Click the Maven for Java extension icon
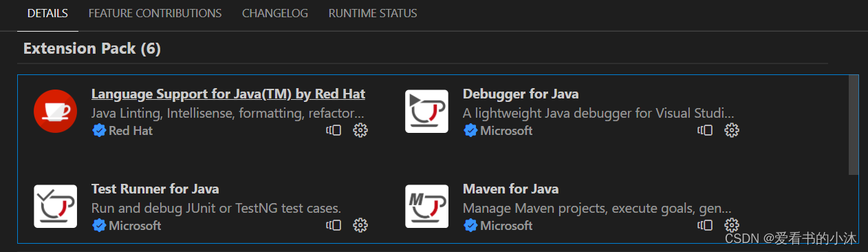 click(426, 206)
